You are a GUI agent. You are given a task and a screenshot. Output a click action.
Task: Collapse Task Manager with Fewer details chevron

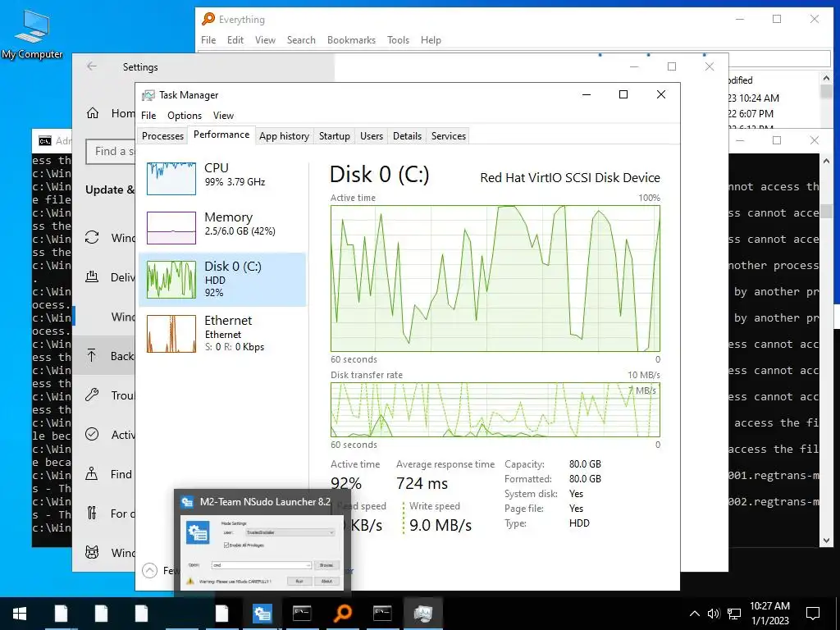tap(149, 571)
